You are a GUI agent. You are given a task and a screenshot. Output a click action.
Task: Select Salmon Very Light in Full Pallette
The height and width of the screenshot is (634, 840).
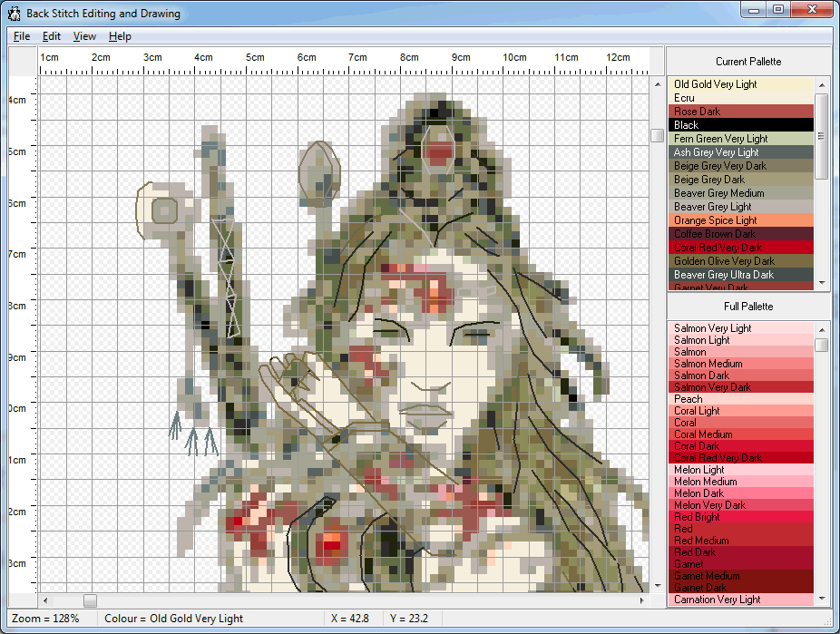[x=741, y=328]
